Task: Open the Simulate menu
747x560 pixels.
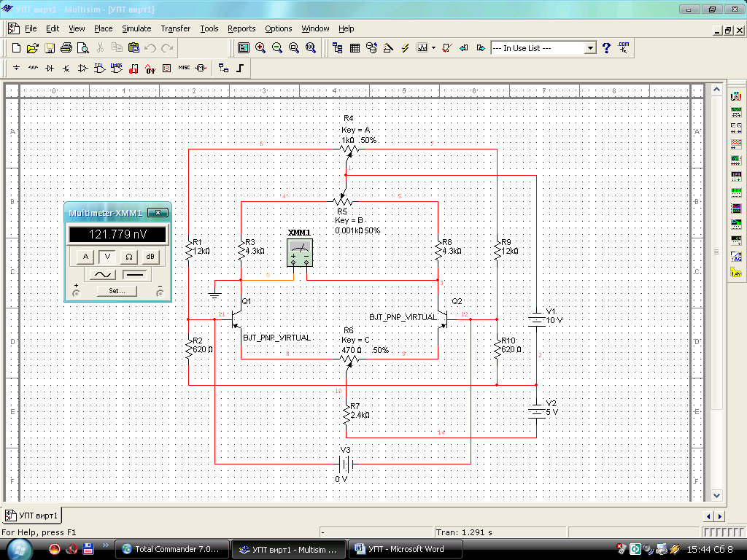Action: tap(136, 28)
